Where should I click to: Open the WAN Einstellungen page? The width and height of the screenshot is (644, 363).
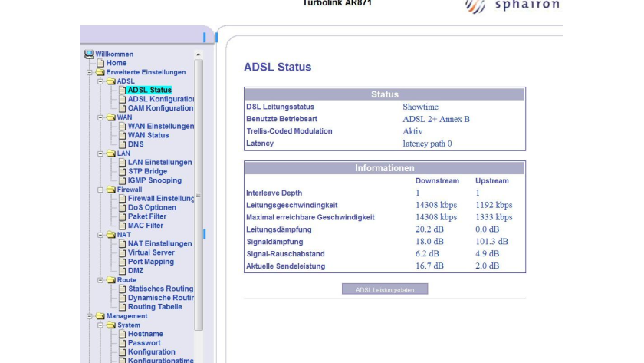tap(160, 126)
